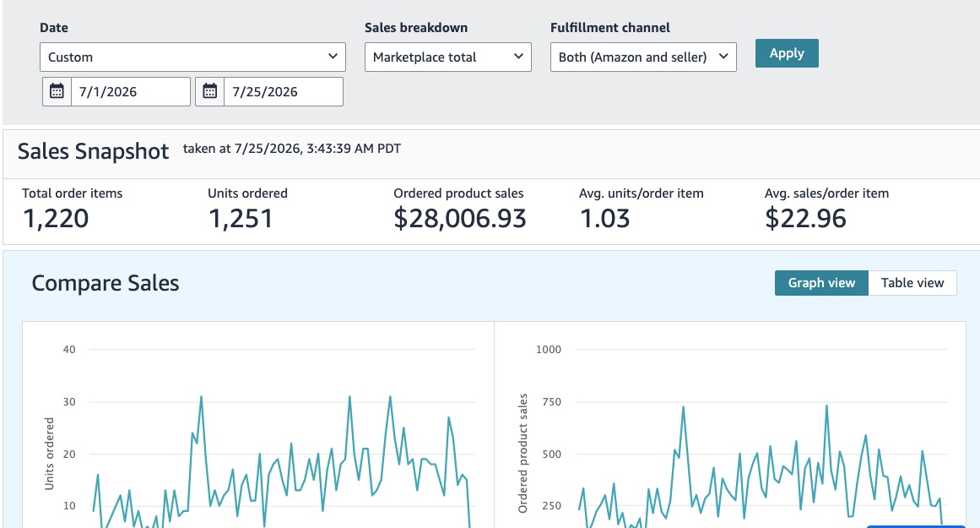The height and width of the screenshot is (528, 980).
Task: Switch to Graph view tab
Action: point(821,283)
